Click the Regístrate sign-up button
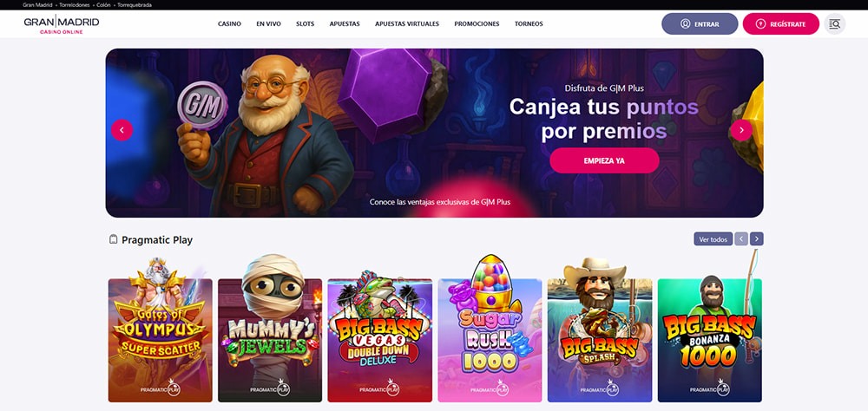The height and width of the screenshot is (411, 868). pos(780,23)
